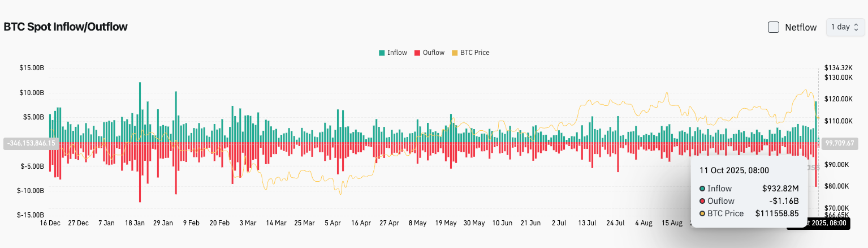The height and width of the screenshot is (248, 868).
Task: Click the yellow BTC Price dot in tooltip
Action: pyautogui.click(x=702, y=213)
